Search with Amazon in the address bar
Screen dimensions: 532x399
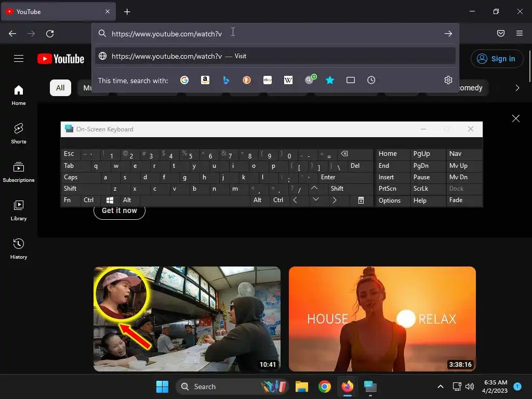coord(205,80)
